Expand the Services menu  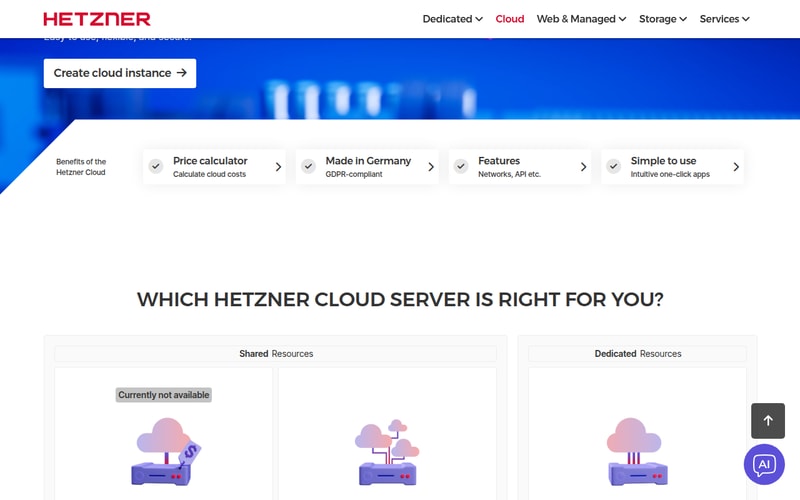(x=724, y=19)
